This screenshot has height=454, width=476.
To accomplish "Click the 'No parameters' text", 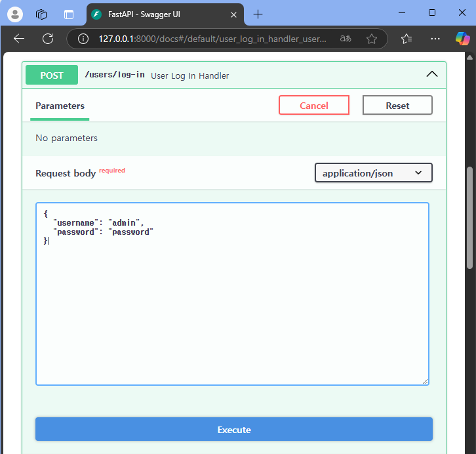I will click(66, 138).
